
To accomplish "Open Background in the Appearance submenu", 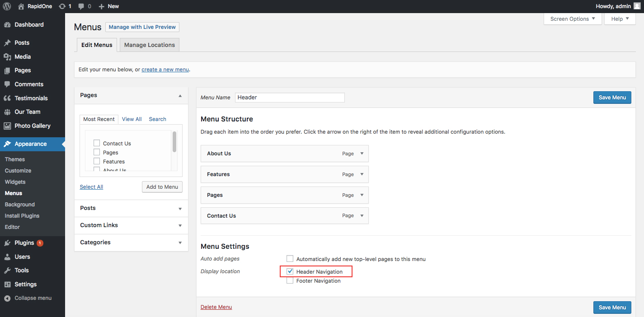I will pyautogui.click(x=20, y=205).
